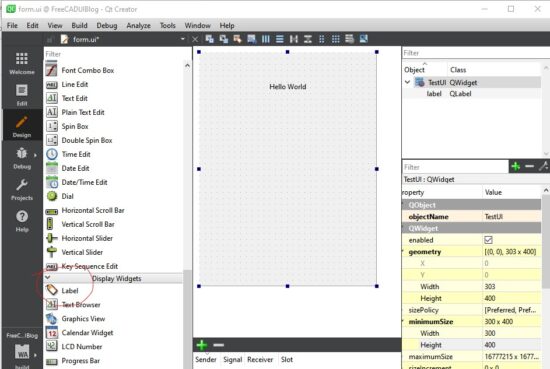Collapse the TestUI tree node

click(407, 82)
